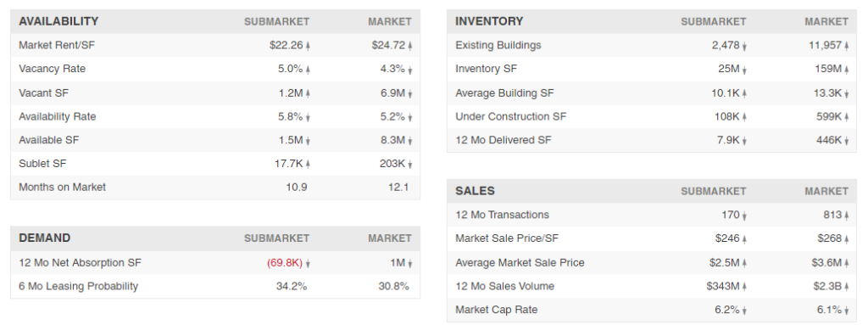868x325 pixels.
Task: Click the 6 Mo Leasing Probability label
Action: point(79,286)
